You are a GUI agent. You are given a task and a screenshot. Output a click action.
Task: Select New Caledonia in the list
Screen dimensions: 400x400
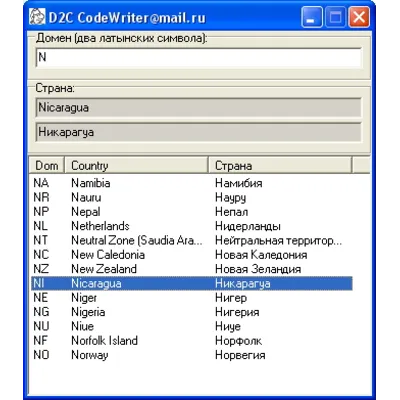click(x=192, y=255)
